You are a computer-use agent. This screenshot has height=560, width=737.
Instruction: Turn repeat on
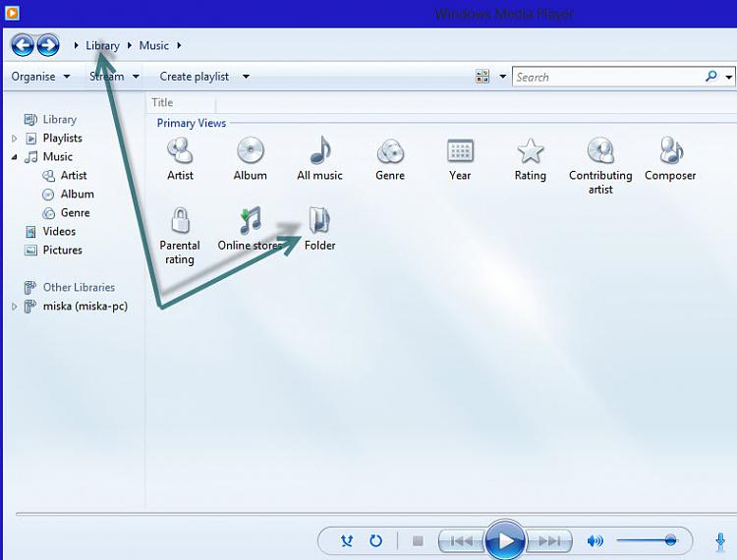375,541
